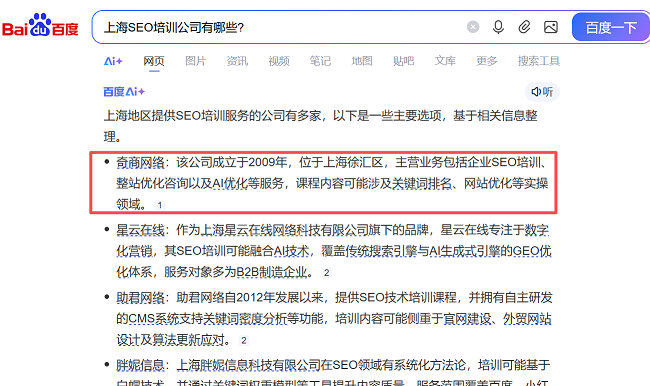This screenshot has width=650, height=386.
Task: Click the Baidu logo
Action: 40,26
